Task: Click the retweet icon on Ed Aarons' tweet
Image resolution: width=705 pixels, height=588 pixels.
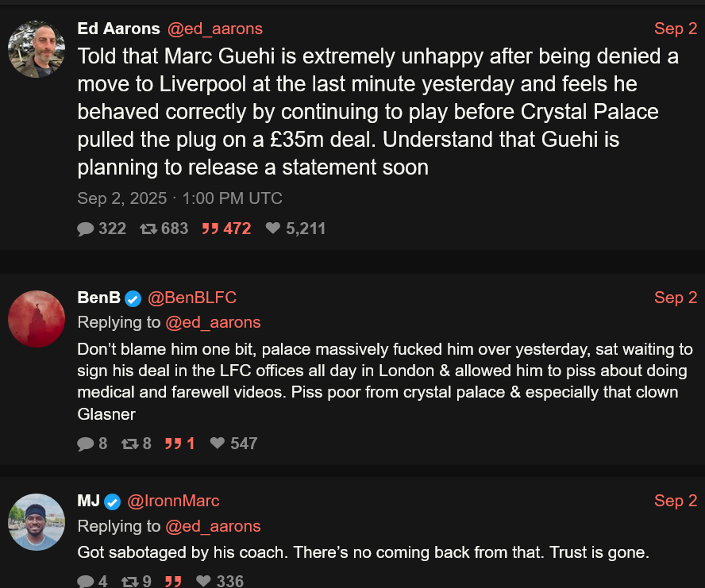Action: coord(148,229)
